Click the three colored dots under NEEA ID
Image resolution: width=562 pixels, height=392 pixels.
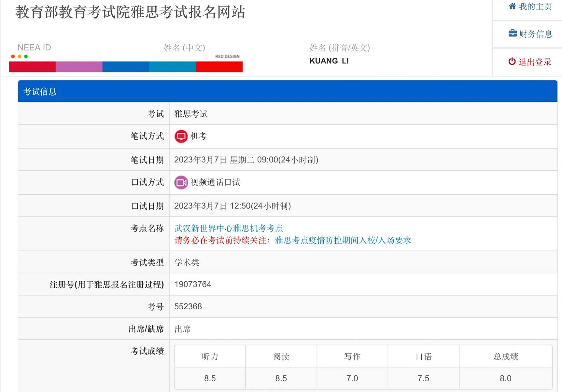pos(19,56)
